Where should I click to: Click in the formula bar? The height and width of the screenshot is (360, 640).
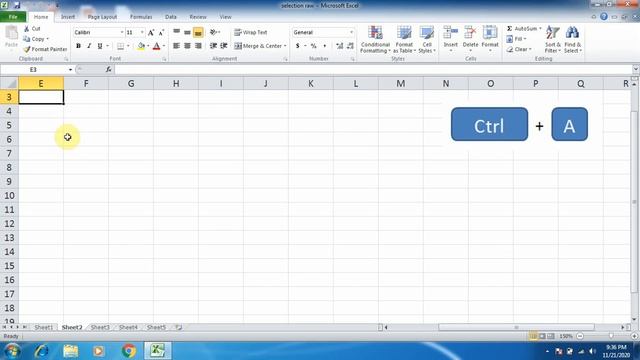point(373,70)
